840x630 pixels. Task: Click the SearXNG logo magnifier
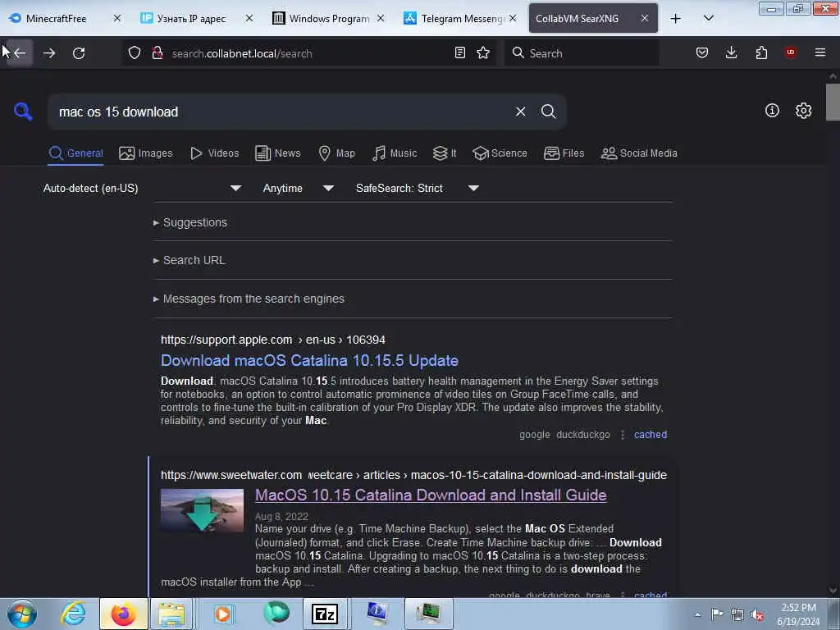23,112
